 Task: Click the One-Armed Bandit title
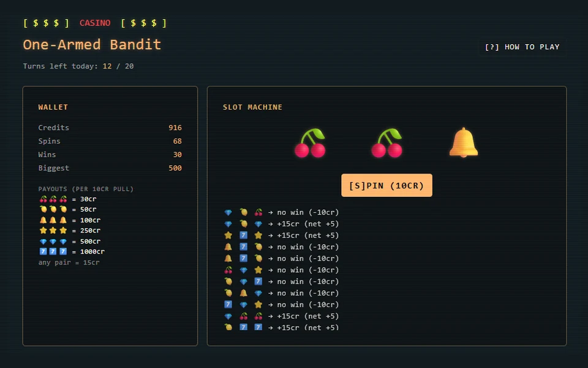pos(92,45)
